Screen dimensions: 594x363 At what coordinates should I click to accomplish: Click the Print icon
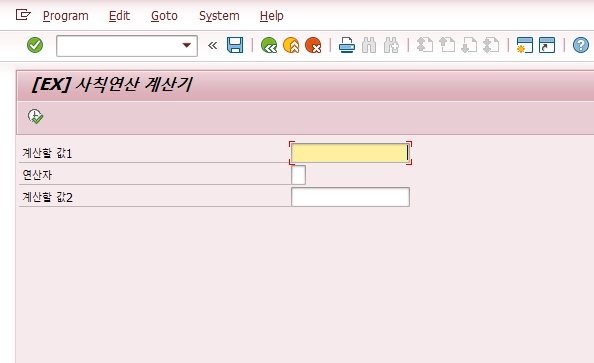347,45
